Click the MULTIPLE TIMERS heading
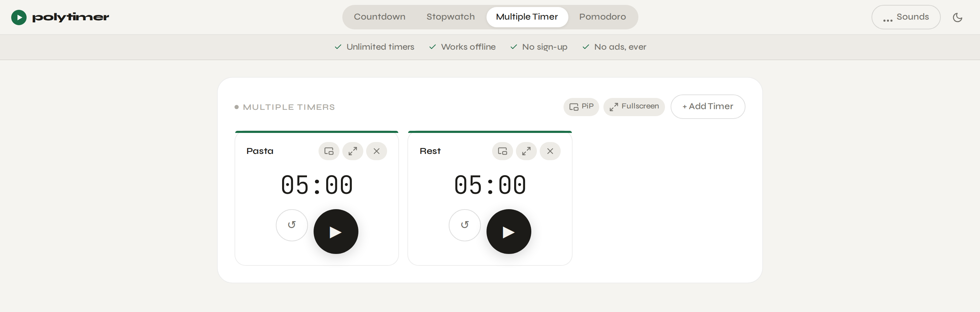This screenshot has width=980, height=312. pyautogui.click(x=289, y=107)
